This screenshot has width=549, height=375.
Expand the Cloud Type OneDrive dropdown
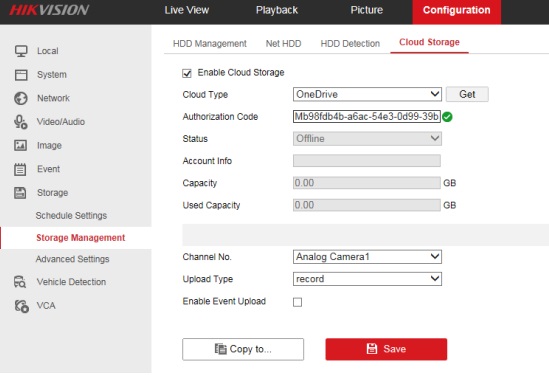point(367,94)
